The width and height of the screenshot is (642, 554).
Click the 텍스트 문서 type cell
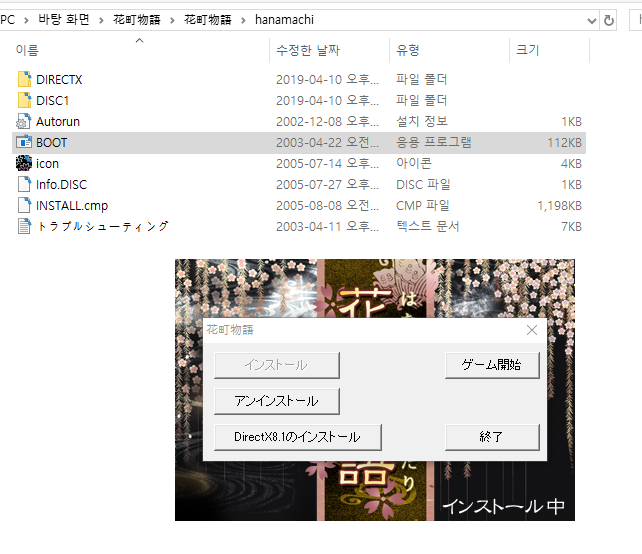427,226
